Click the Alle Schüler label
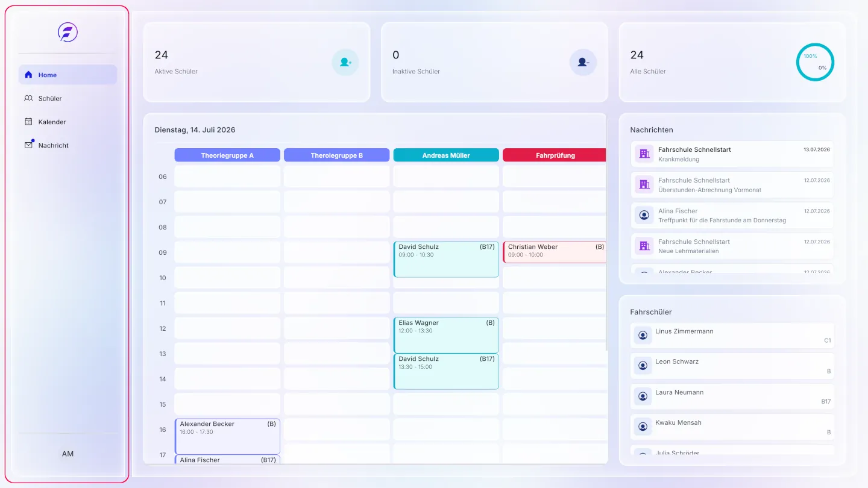This screenshot has height=488, width=868. click(x=648, y=71)
